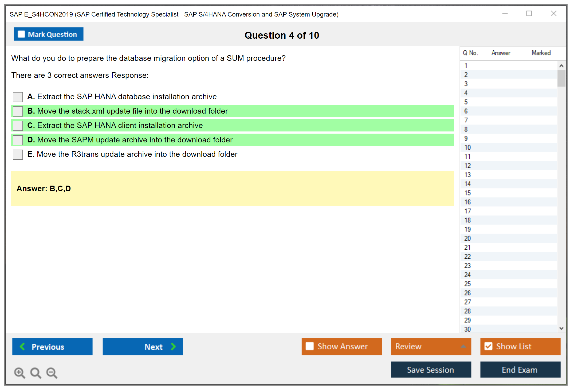
Task: Toggle the Mark Question checkbox
Action: (21, 34)
